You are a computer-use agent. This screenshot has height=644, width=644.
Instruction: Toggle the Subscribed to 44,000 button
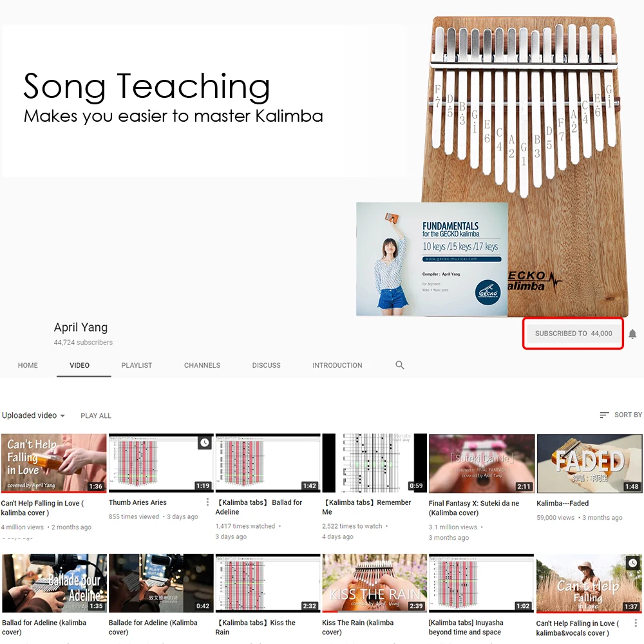(573, 334)
